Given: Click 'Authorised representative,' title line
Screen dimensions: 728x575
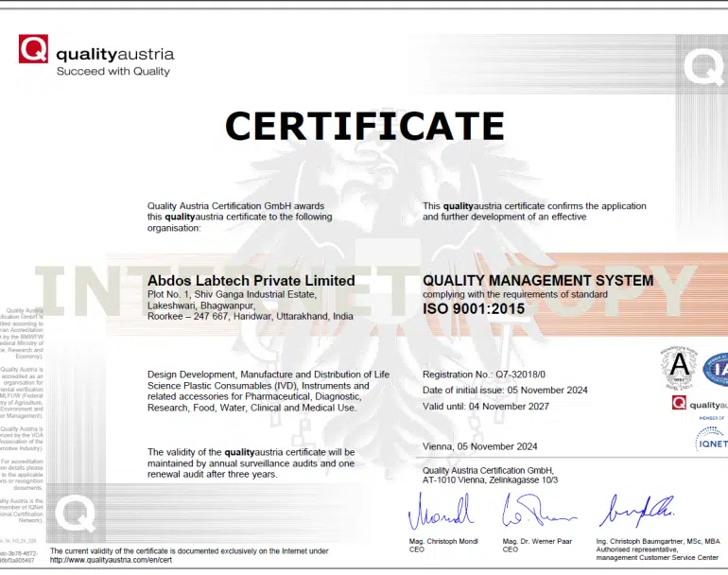Looking at the screenshot, I should pyautogui.click(x=637, y=549).
